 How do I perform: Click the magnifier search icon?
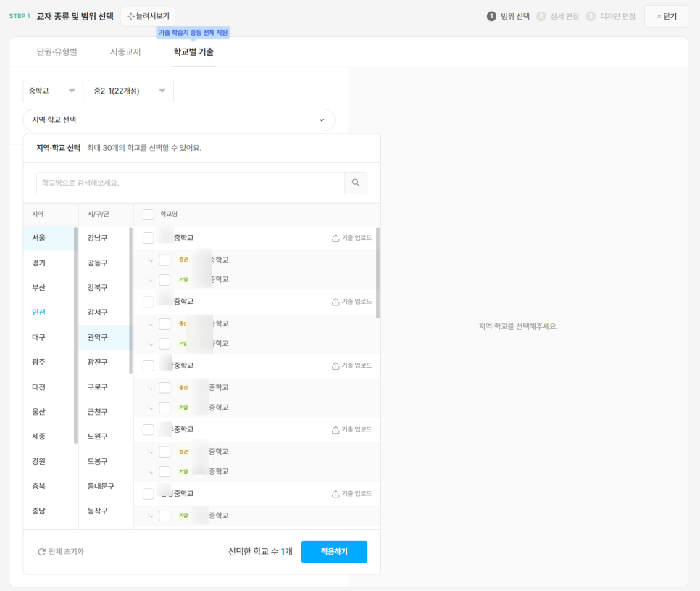[x=356, y=183]
